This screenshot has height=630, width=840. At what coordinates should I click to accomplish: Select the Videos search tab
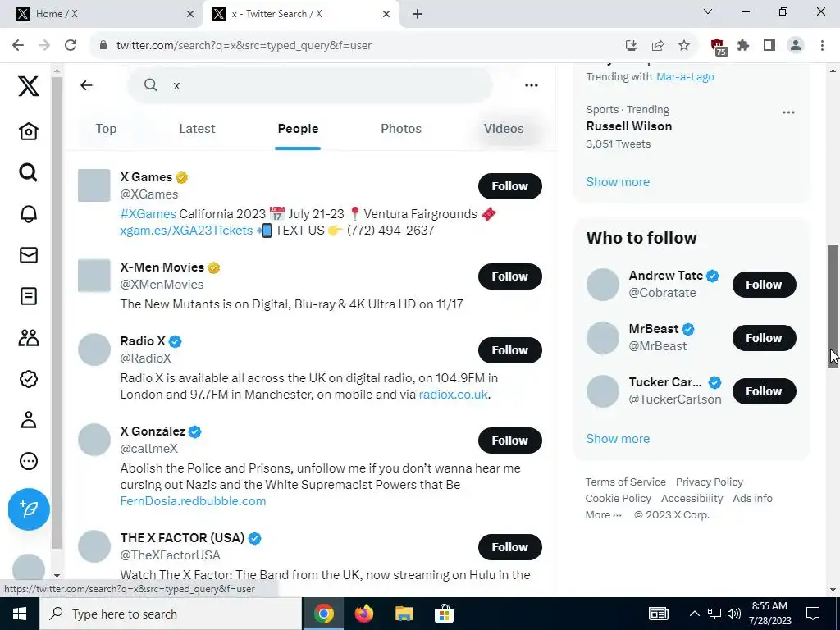504,129
